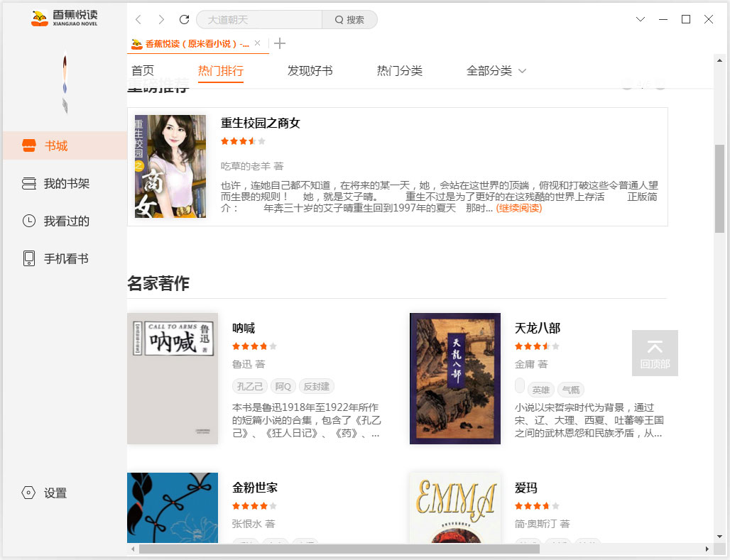This screenshot has height=560, width=730.
Task: Select the 英雄 tag
Action: pos(541,390)
